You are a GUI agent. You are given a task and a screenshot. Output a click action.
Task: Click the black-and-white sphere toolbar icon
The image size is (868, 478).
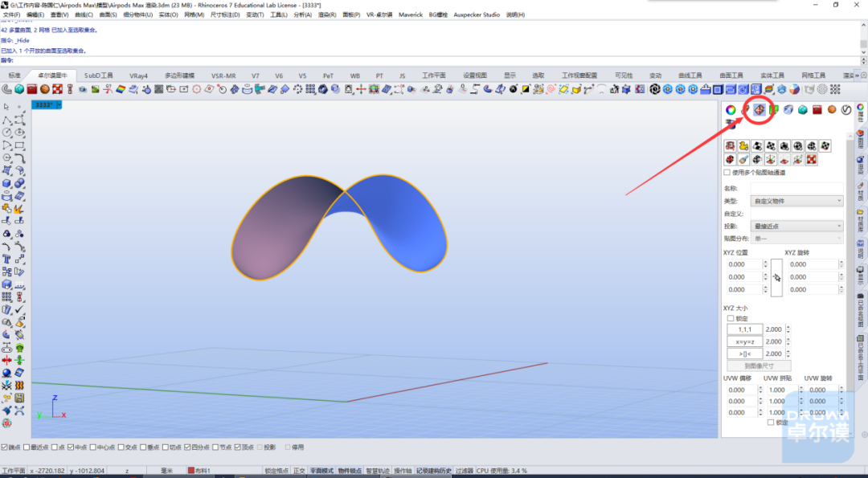point(513,89)
